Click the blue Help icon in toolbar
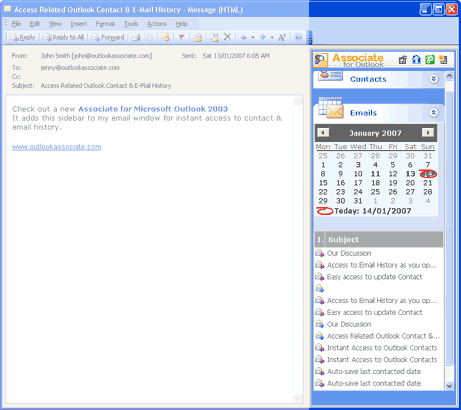The width and height of the screenshot is (461, 410). point(298,37)
